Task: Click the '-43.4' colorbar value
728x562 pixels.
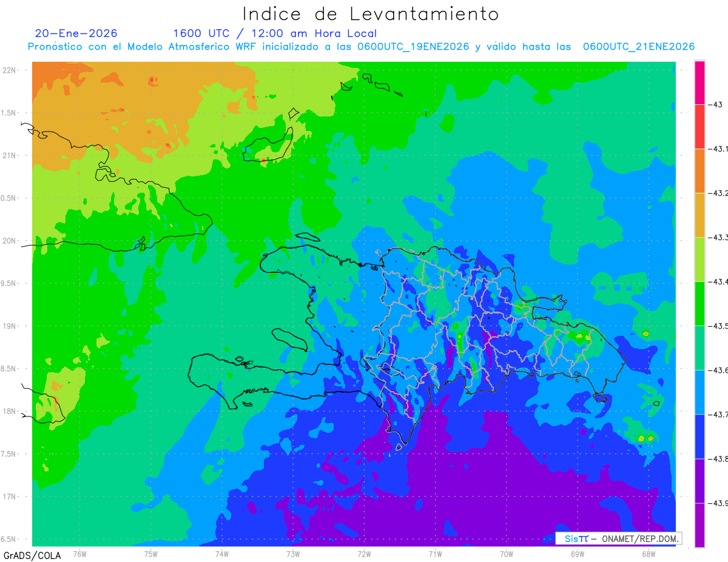Action: point(718,282)
